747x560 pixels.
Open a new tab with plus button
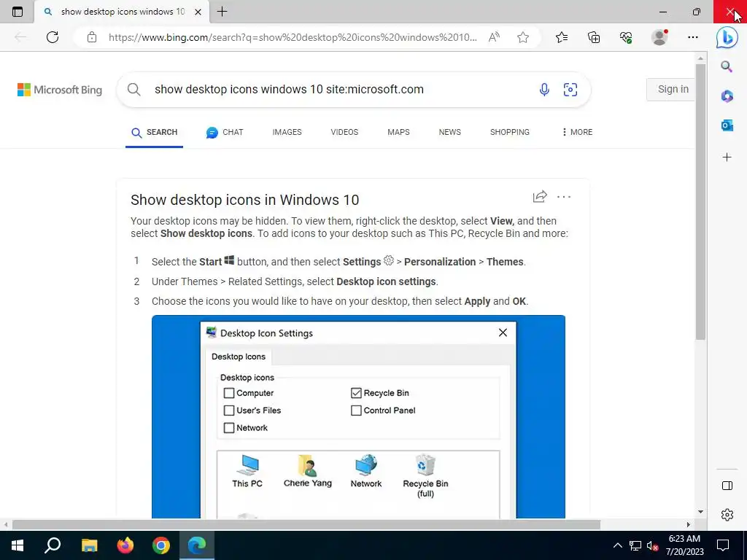222,12
